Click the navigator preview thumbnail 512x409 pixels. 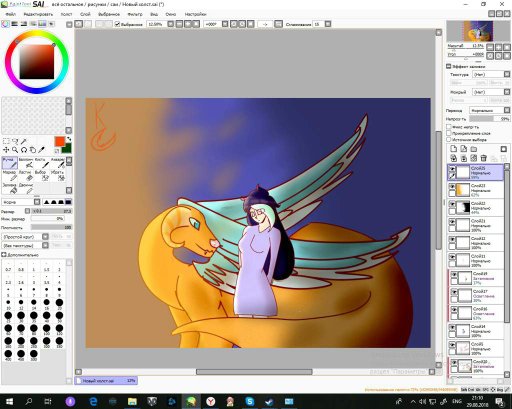click(478, 31)
